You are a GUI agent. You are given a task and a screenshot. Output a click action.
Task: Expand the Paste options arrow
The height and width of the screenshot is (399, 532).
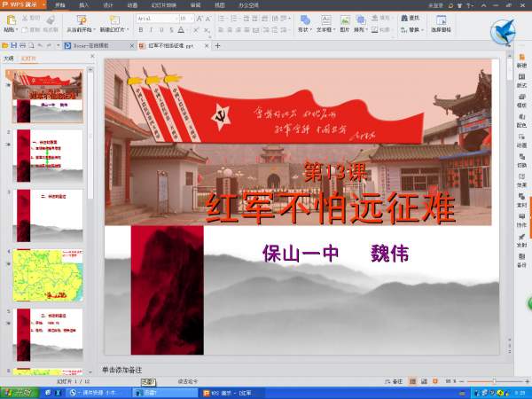point(17,30)
